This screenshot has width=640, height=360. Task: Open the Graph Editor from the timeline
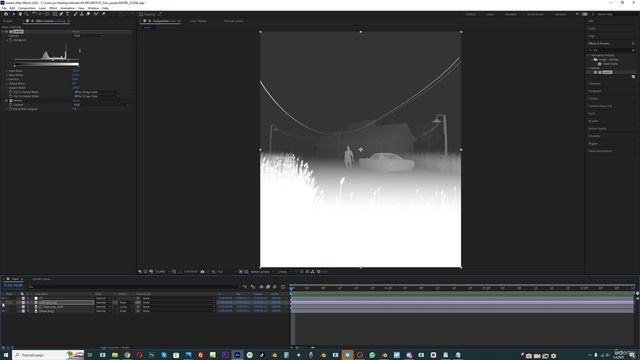[283, 287]
